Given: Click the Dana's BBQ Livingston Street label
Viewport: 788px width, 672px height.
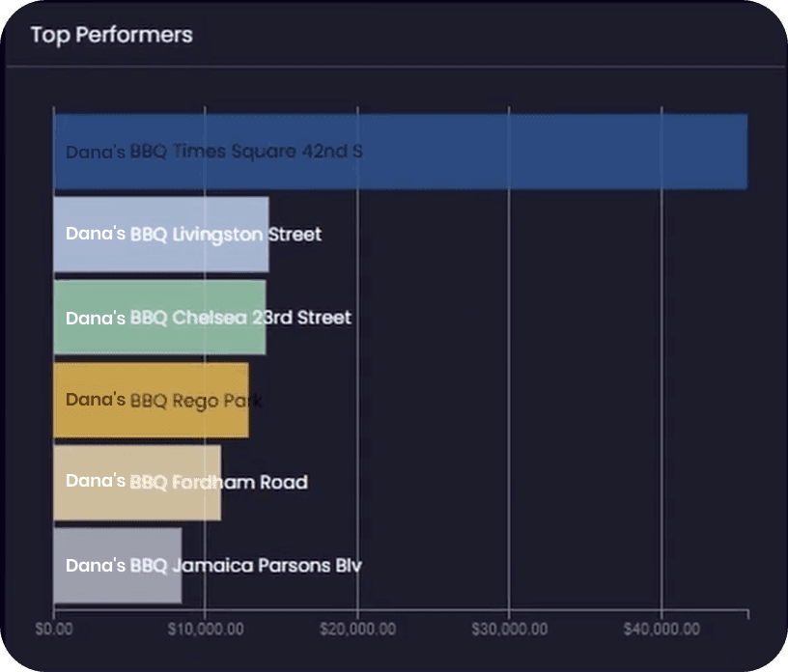Looking at the screenshot, I should 193,235.
